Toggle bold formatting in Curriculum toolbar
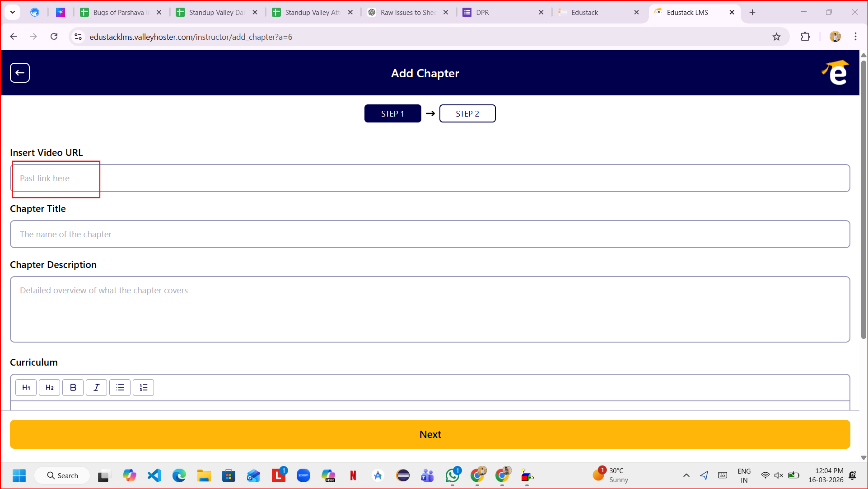 [73, 387]
